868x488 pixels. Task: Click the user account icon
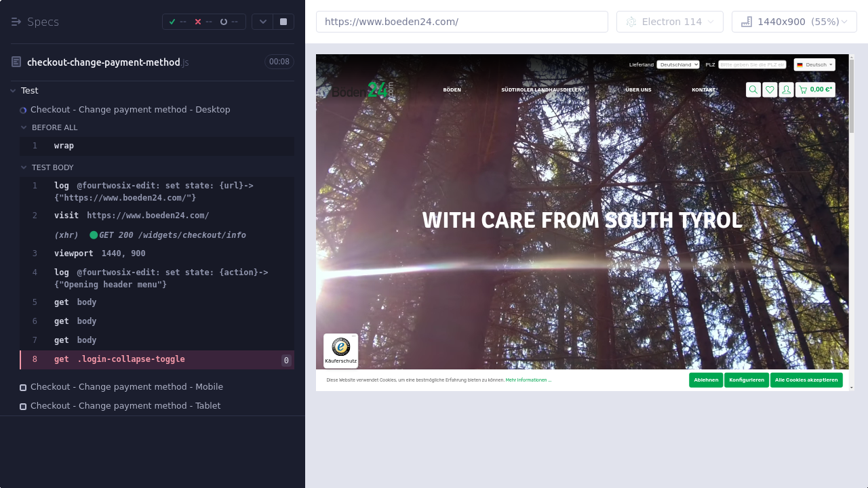pyautogui.click(x=786, y=89)
